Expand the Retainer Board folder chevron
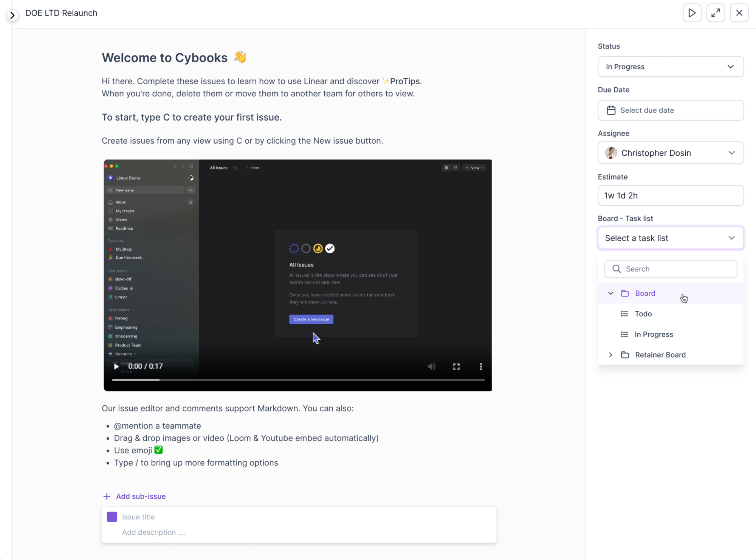 [x=610, y=355]
